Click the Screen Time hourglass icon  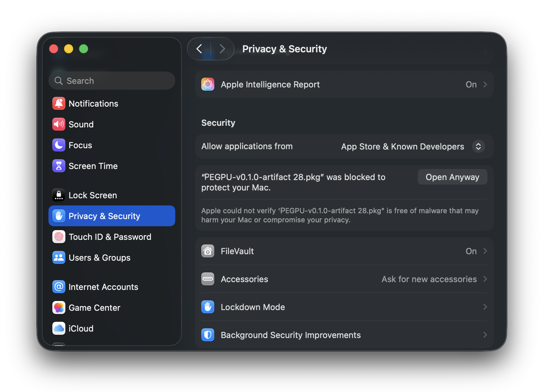59,166
